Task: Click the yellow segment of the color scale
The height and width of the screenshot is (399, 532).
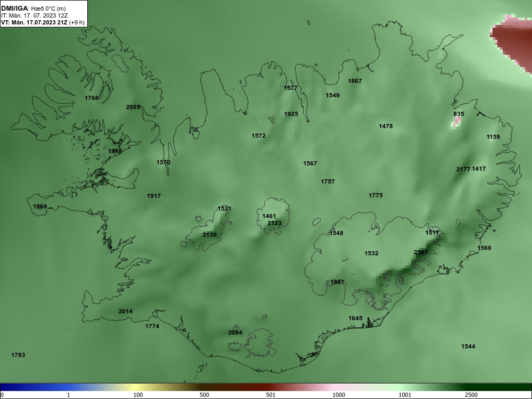Action: [x=136, y=387]
